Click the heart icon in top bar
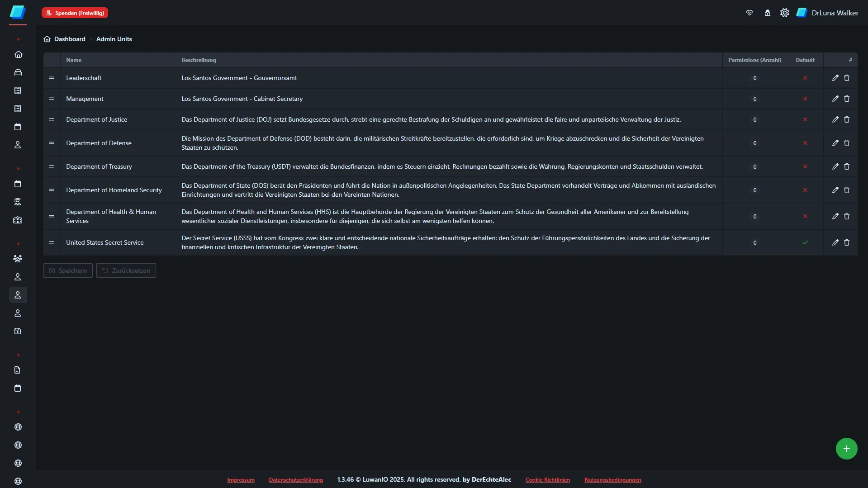The height and width of the screenshot is (488, 868). pos(749,13)
